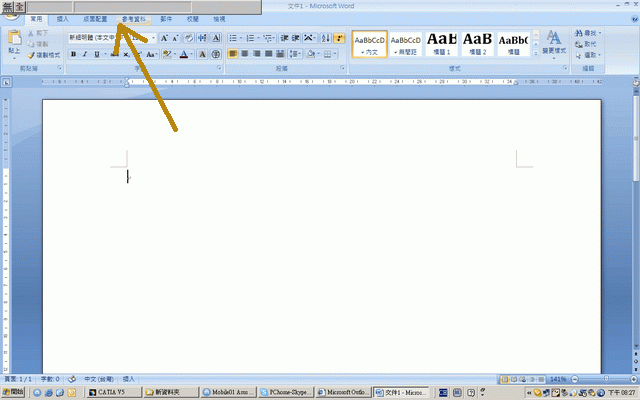Click the Copy (複製) command
This screenshot has height=400, width=640.
38,44
